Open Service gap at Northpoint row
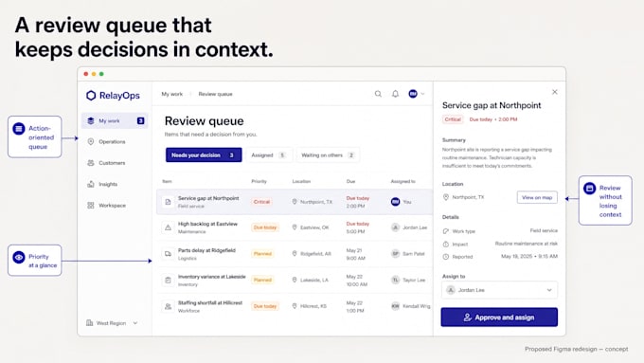This screenshot has height=363, width=644. click(x=295, y=202)
